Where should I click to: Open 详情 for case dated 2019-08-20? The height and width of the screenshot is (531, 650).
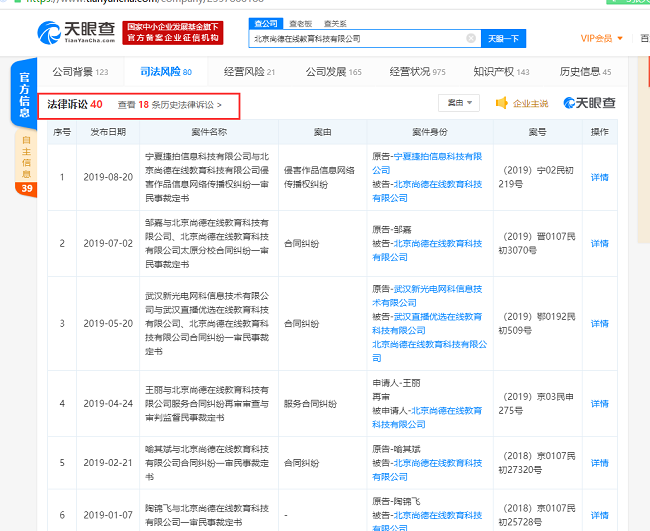(599, 177)
